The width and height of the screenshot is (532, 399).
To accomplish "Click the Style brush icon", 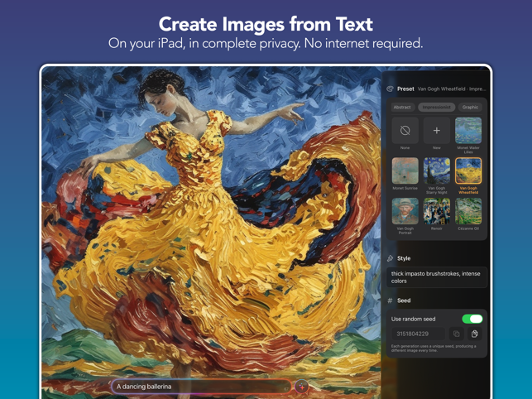I will pyautogui.click(x=391, y=258).
